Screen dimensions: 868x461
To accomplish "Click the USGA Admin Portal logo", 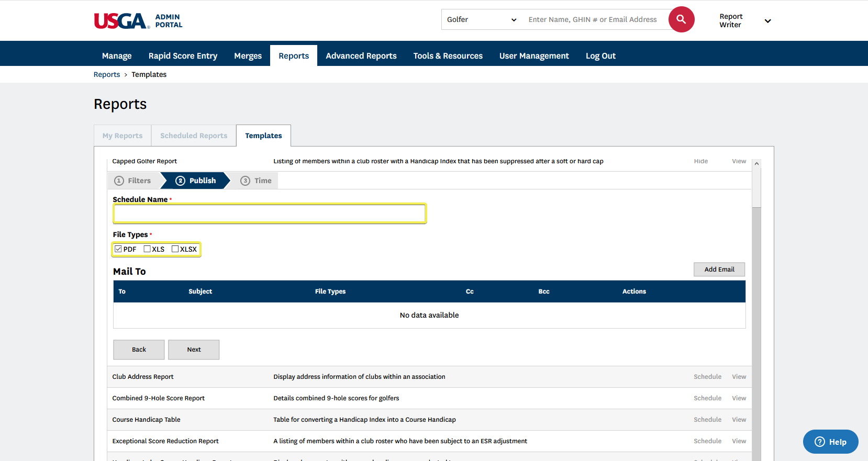I will click(x=138, y=21).
